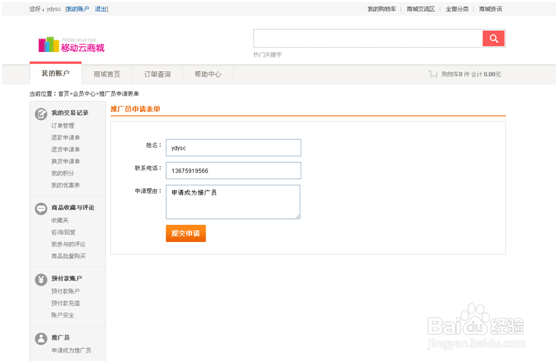Click the shopping cart icon in the nav bar
The height and width of the screenshot is (363, 558).
tap(433, 74)
